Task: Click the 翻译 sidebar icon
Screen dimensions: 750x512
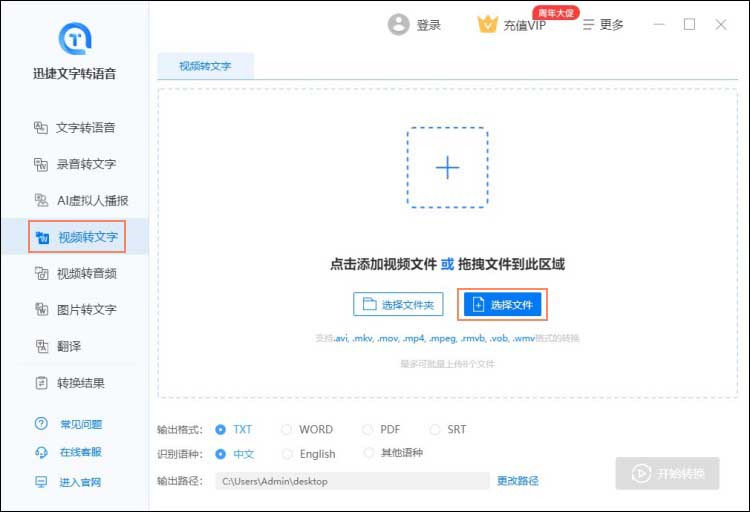Action: tap(42, 346)
